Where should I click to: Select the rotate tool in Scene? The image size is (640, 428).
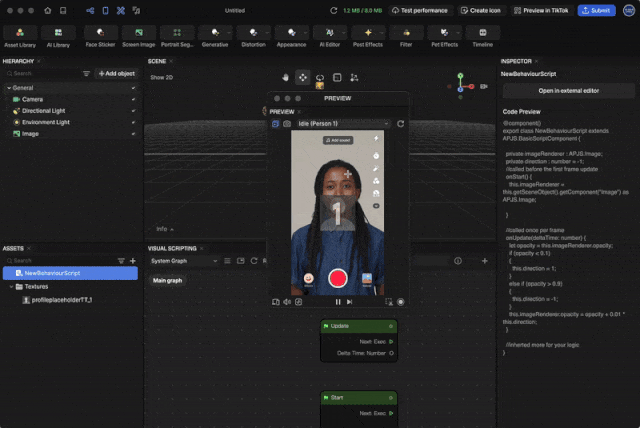tap(320, 78)
